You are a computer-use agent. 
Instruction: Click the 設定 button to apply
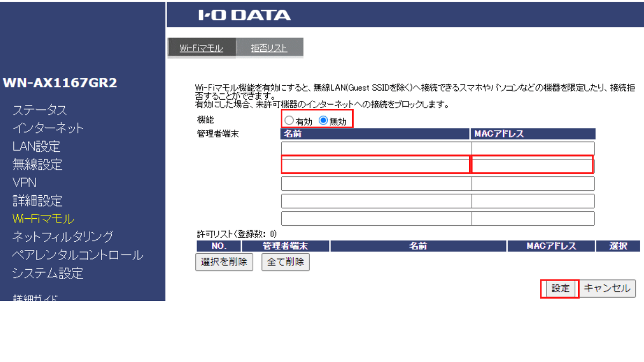coord(559,289)
